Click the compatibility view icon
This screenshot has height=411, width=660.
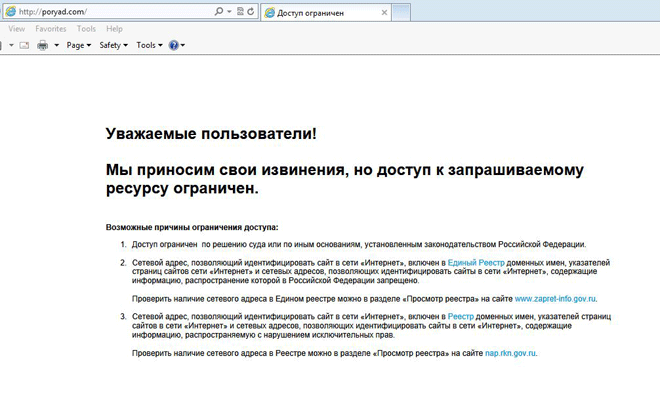(x=238, y=11)
